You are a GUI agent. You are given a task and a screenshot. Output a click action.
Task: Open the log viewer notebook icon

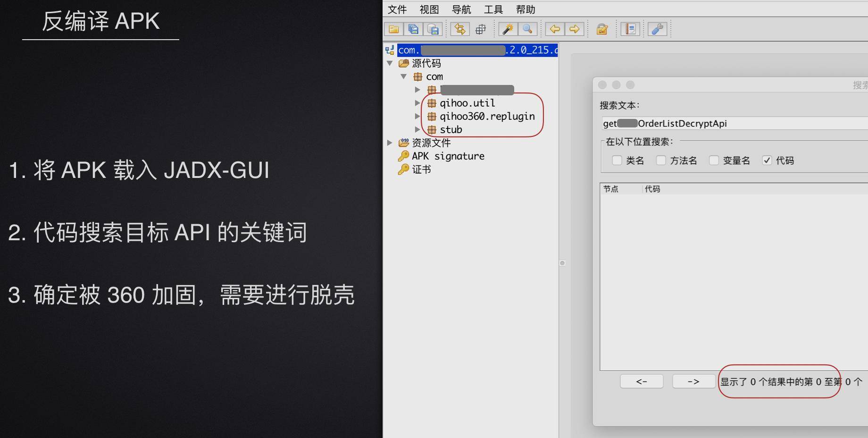[630, 29]
